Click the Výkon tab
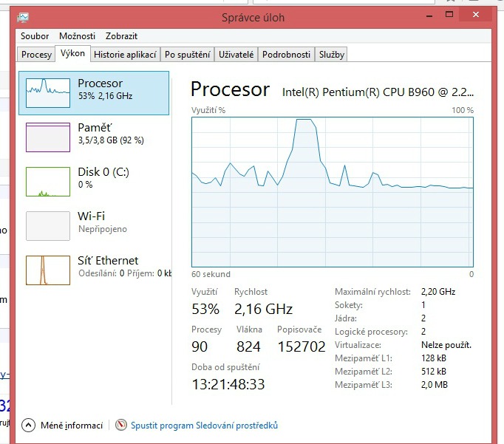 (73, 54)
